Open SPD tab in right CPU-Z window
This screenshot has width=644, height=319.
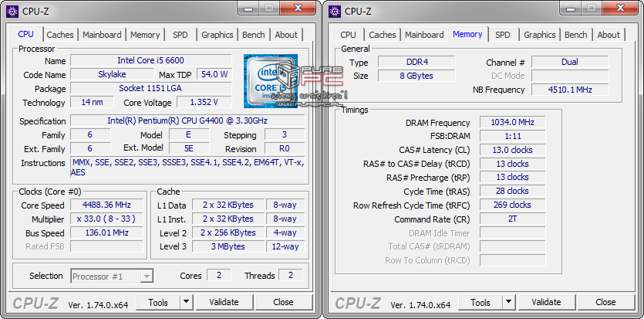coord(503,35)
